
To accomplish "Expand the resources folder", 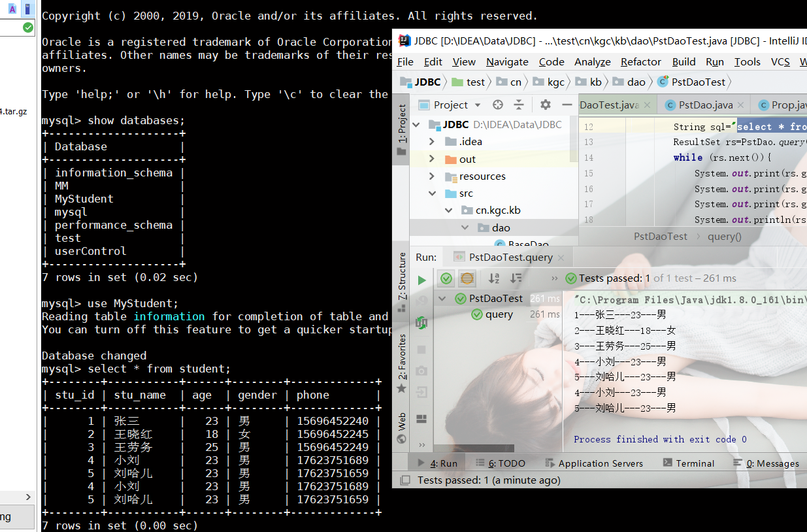I will (x=432, y=176).
